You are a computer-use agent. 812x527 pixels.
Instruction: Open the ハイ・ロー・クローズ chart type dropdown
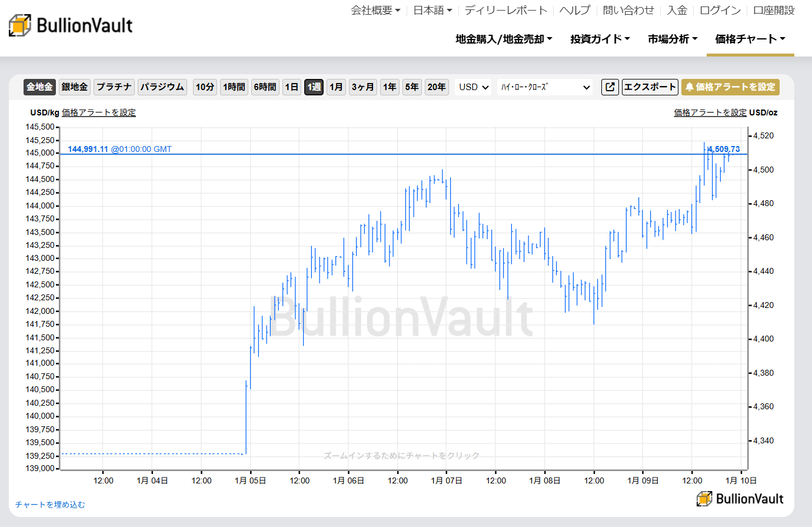(544, 87)
